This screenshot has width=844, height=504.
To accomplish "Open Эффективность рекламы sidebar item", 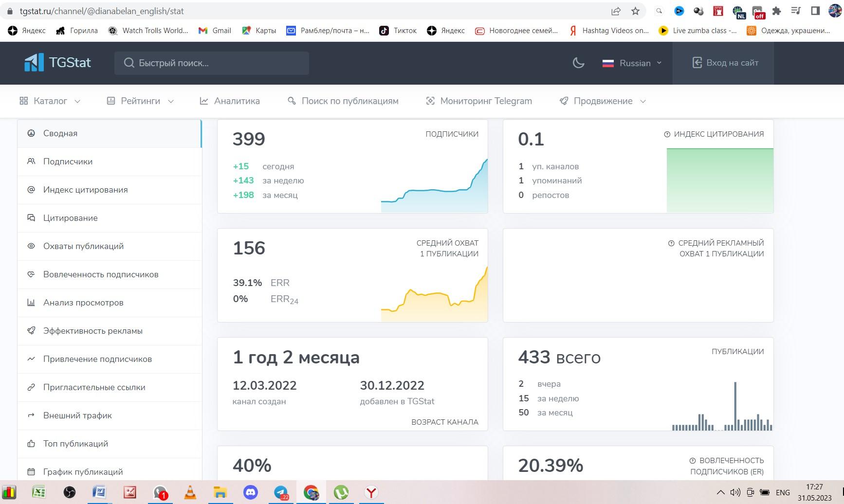I will pyautogui.click(x=110, y=331).
